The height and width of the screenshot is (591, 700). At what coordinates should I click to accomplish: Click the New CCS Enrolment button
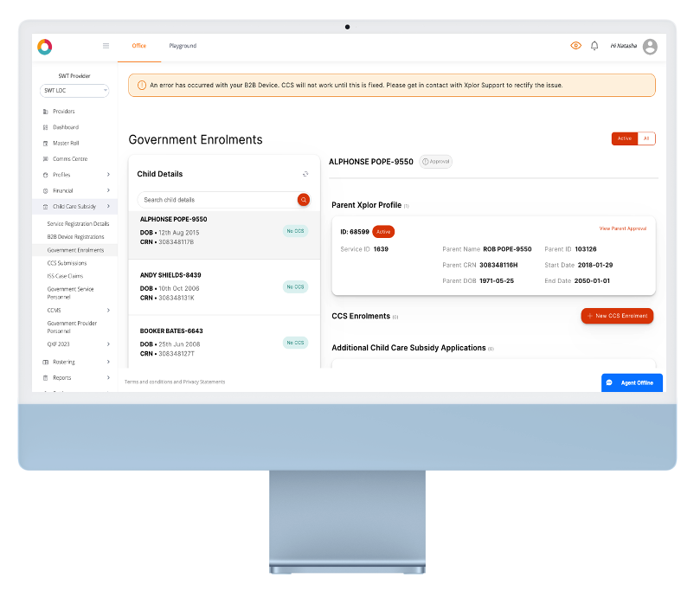(x=617, y=316)
